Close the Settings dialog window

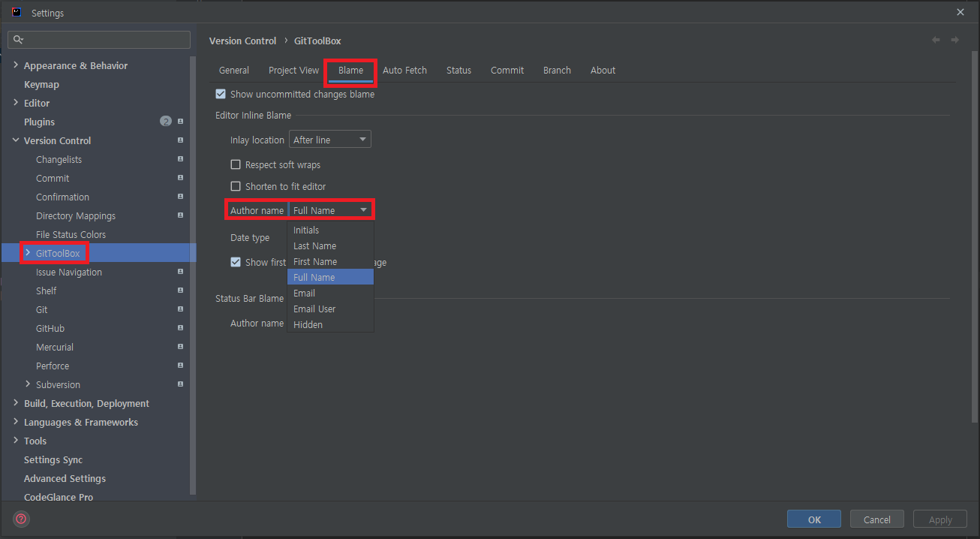click(x=960, y=12)
